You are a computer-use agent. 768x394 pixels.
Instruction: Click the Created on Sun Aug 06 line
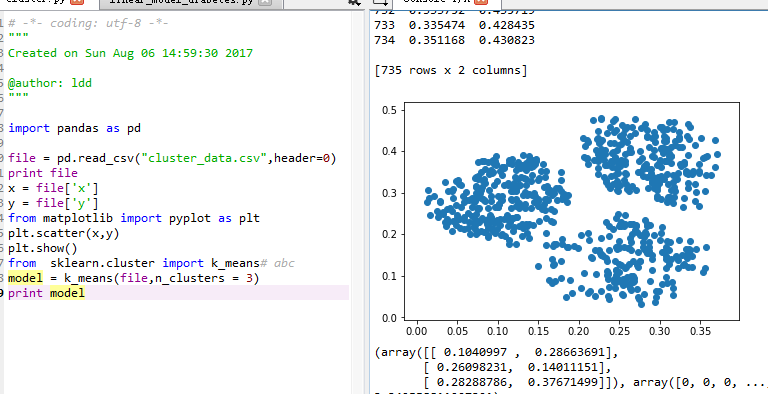(130, 53)
